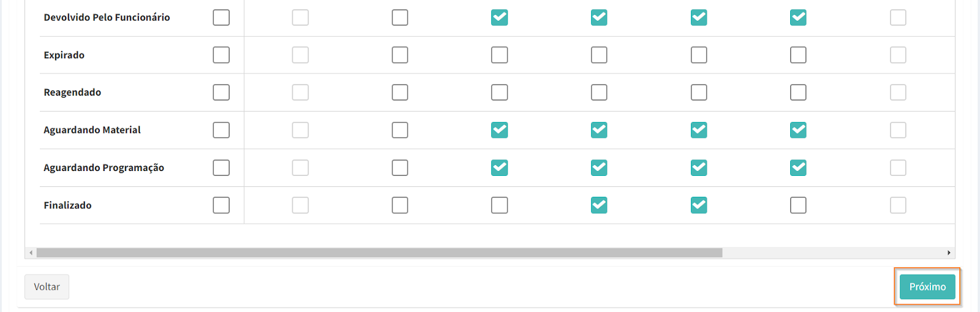Click the horizontal scrollbar thumb
Image resolution: width=980 pixels, height=312 pixels.
pos(379,253)
